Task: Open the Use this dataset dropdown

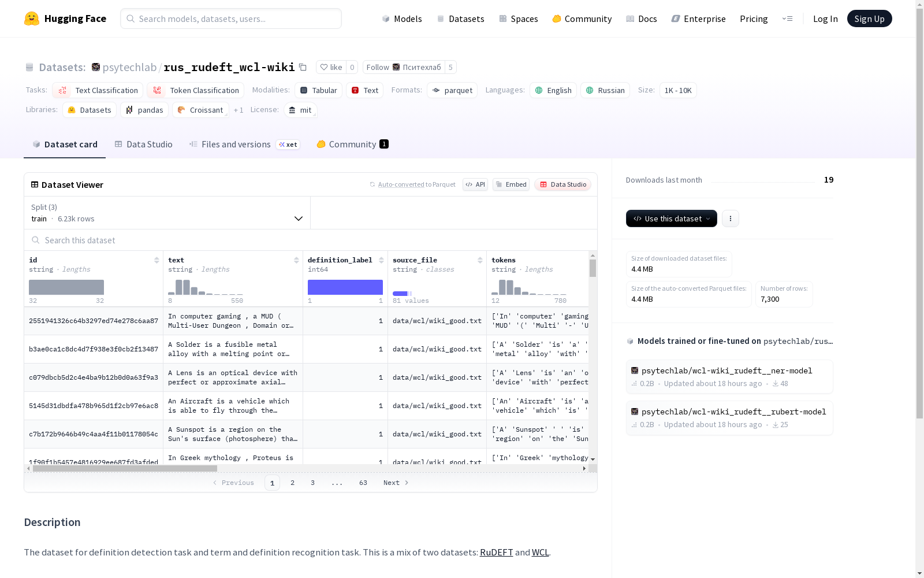Action: coord(672,218)
